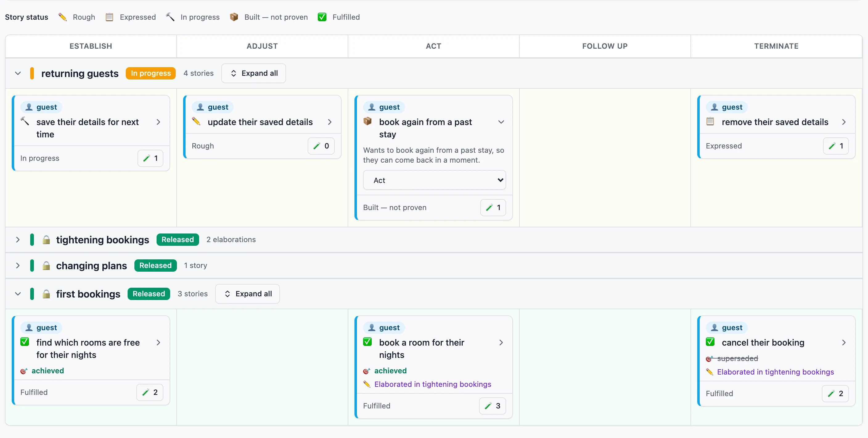Click the Fulfilled green check legend icon
This screenshot has height=438, width=868.
[322, 17]
